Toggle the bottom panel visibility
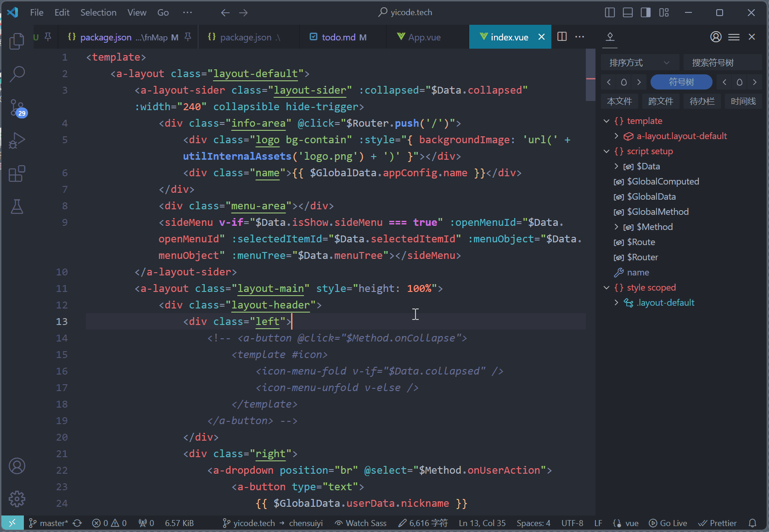This screenshot has height=532, width=769. [628, 13]
